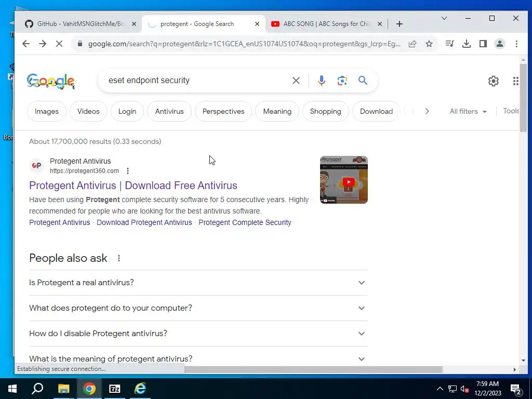Clear the search box with X icon
Screen dimensions: 532x399
click(x=296, y=81)
